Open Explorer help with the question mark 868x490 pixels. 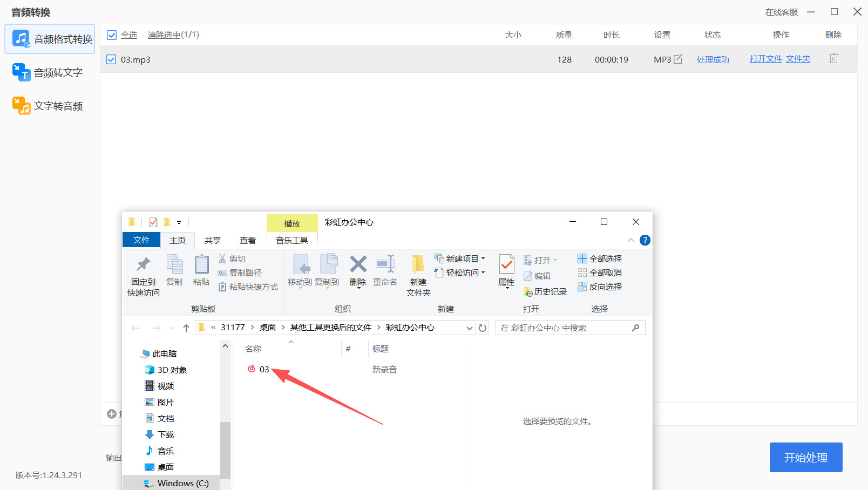(x=645, y=240)
